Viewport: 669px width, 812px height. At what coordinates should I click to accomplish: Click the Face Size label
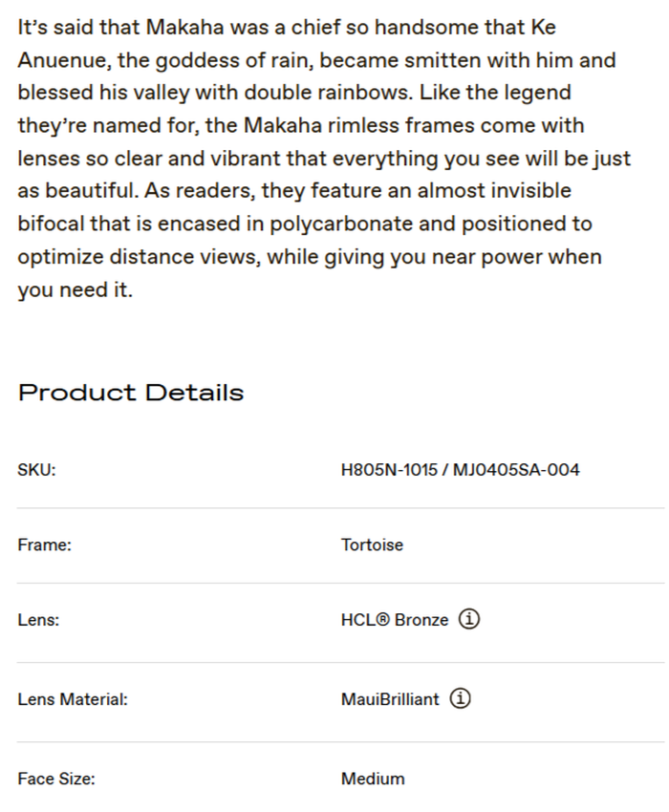[56, 779]
